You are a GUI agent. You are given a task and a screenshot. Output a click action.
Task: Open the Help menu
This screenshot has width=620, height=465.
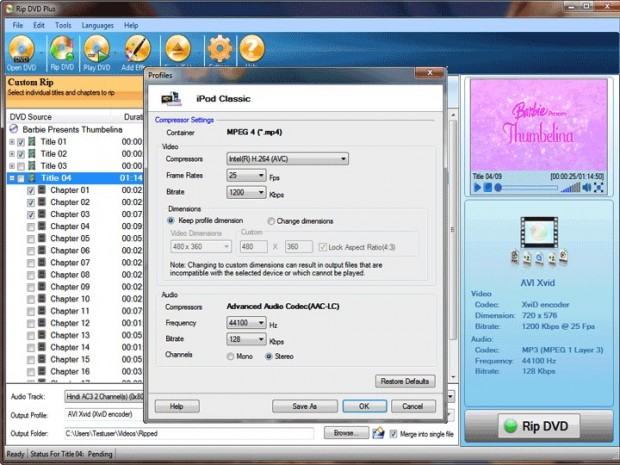point(131,25)
